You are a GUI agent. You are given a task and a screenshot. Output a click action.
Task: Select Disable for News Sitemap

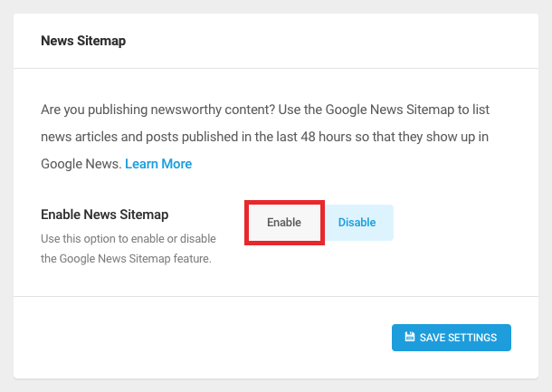357,223
